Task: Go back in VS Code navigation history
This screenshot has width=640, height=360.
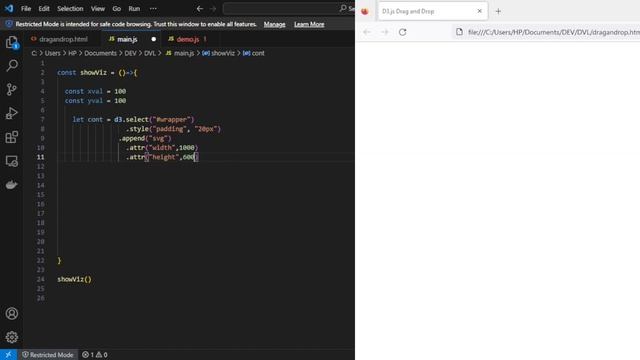Action: (x=200, y=9)
